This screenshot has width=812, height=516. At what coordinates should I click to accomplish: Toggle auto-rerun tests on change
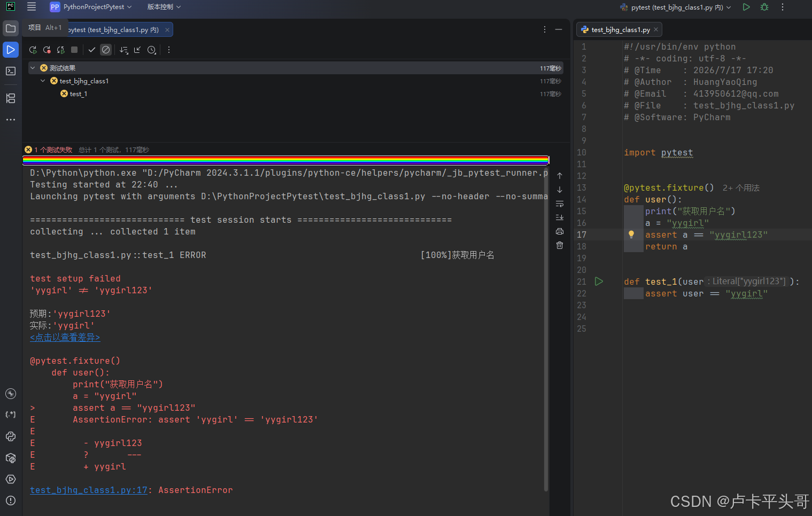(x=61, y=50)
